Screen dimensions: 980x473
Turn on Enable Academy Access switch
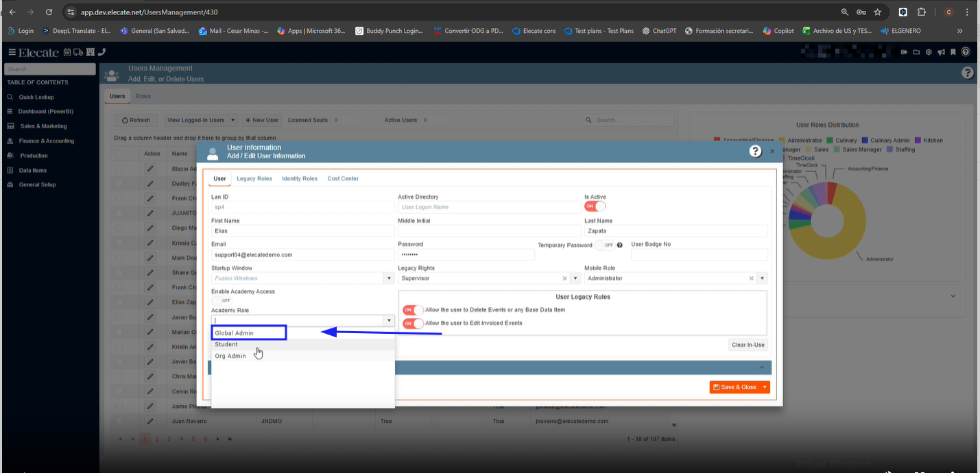[222, 300]
